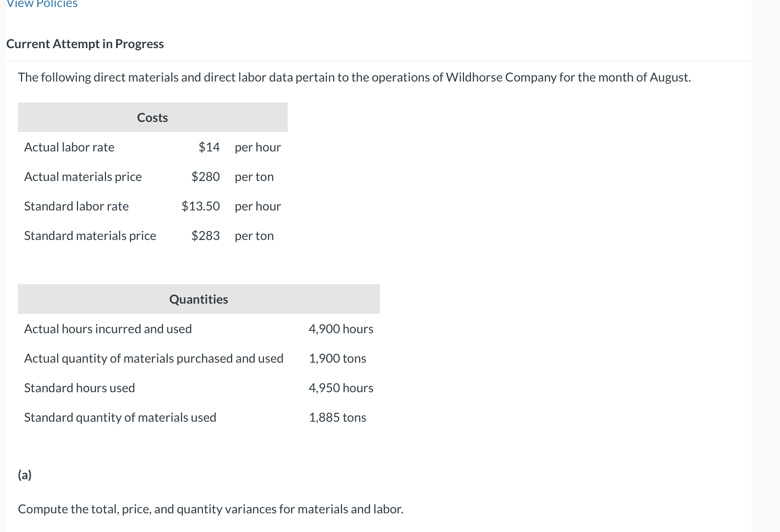
Task: Select the Costs table header
Action: [x=152, y=117]
